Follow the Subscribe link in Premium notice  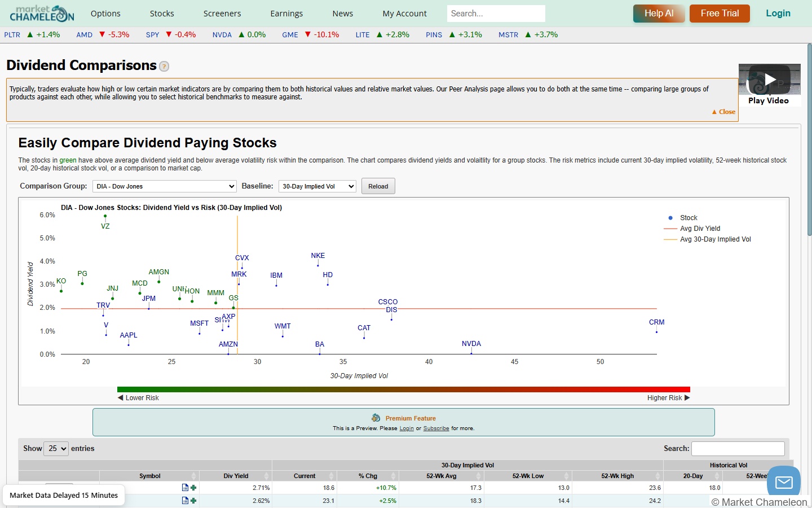[x=436, y=428]
